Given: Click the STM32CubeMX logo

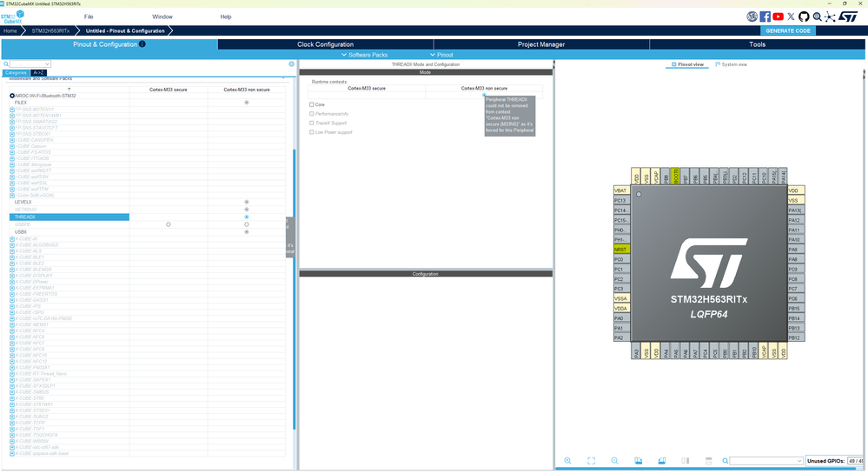Looking at the screenshot, I should pos(12,17).
